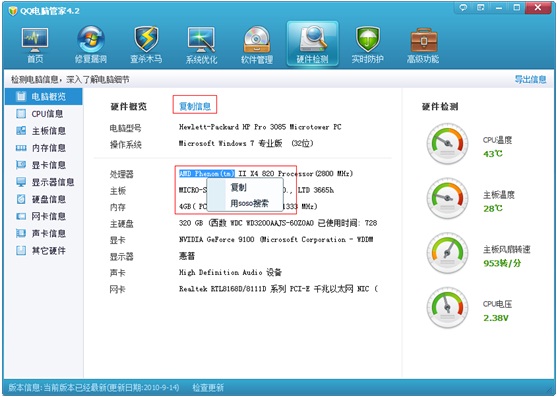
Task: Open 软件管理 software management icon
Action: pos(257,45)
